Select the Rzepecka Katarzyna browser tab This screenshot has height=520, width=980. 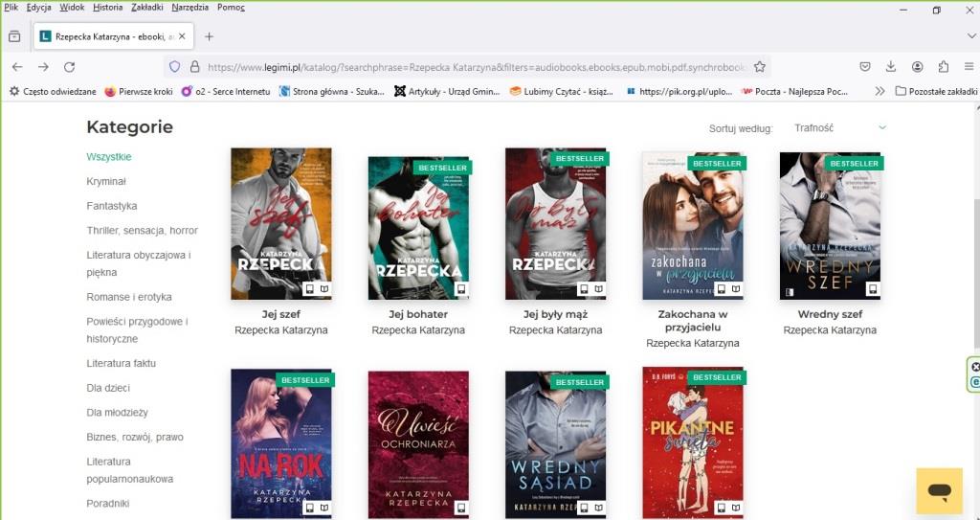coord(113,36)
